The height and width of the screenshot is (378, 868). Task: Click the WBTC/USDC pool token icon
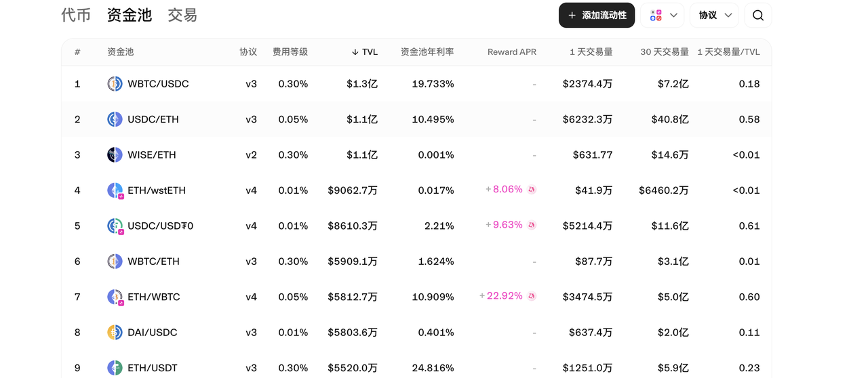(x=115, y=84)
